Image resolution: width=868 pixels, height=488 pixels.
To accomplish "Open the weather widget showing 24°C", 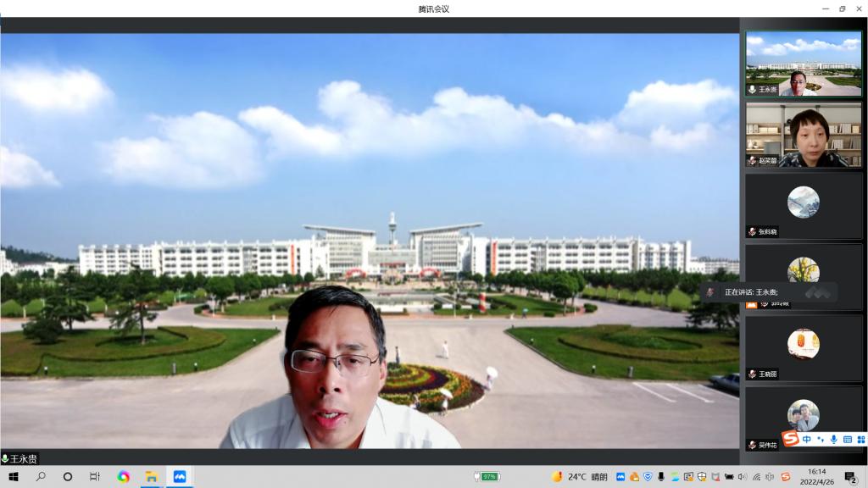I will point(581,477).
